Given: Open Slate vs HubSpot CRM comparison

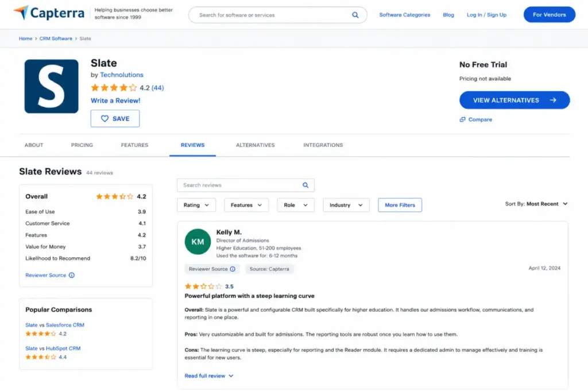Looking at the screenshot, I should 53,348.
